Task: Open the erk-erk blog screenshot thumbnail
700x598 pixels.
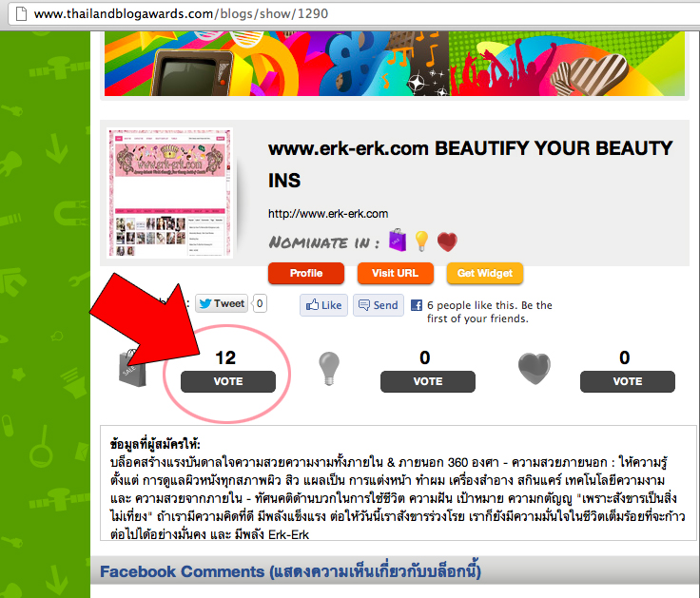Action: point(170,193)
